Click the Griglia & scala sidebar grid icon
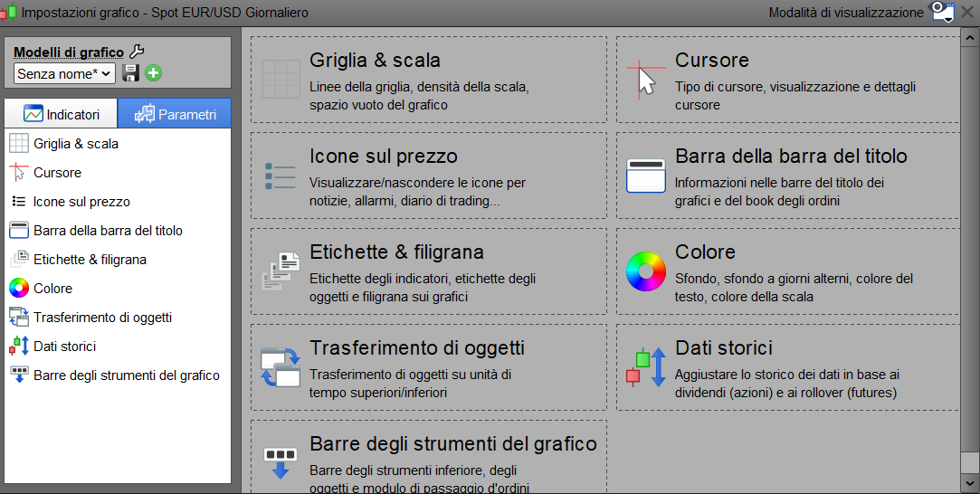 tap(19, 144)
